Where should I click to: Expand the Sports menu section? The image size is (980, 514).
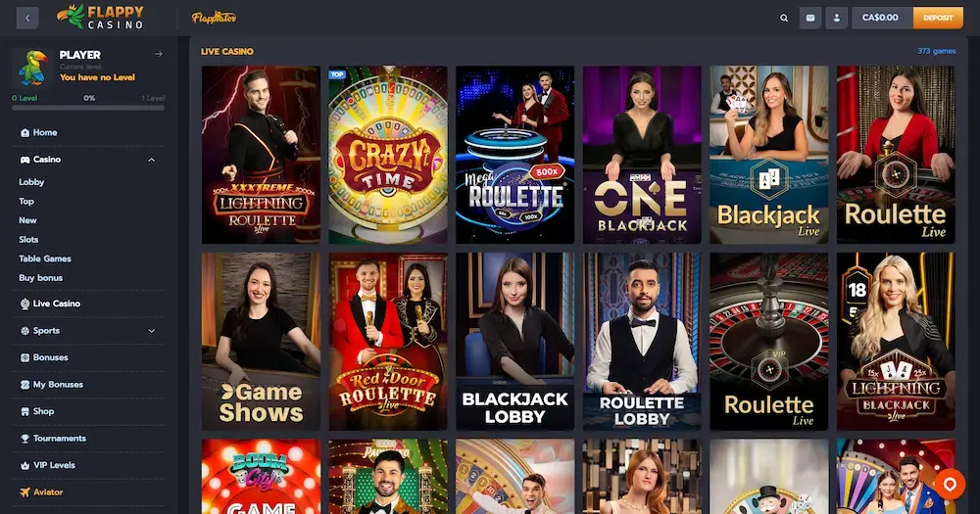pos(151,331)
